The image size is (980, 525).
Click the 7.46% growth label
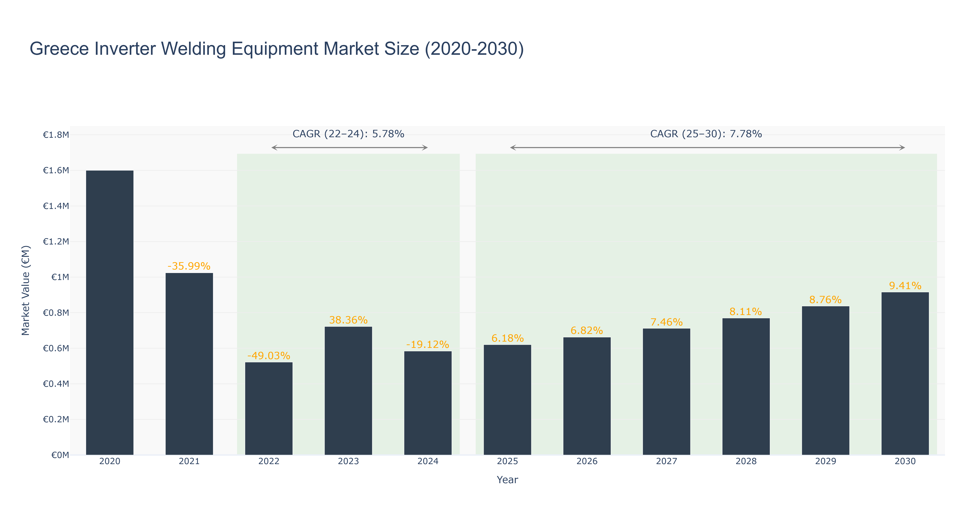click(x=667, y=322)
